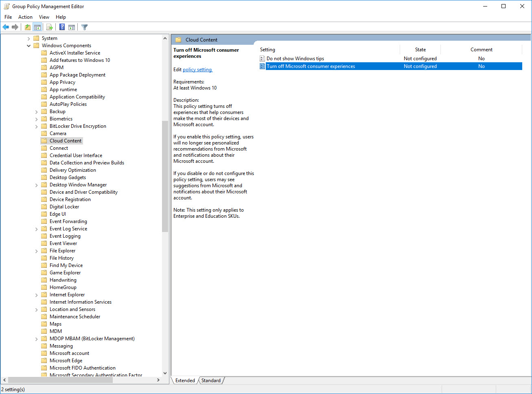Click folder icon next to Camera
The width and height of the screenshot is (532, 394).
(44, 134)
